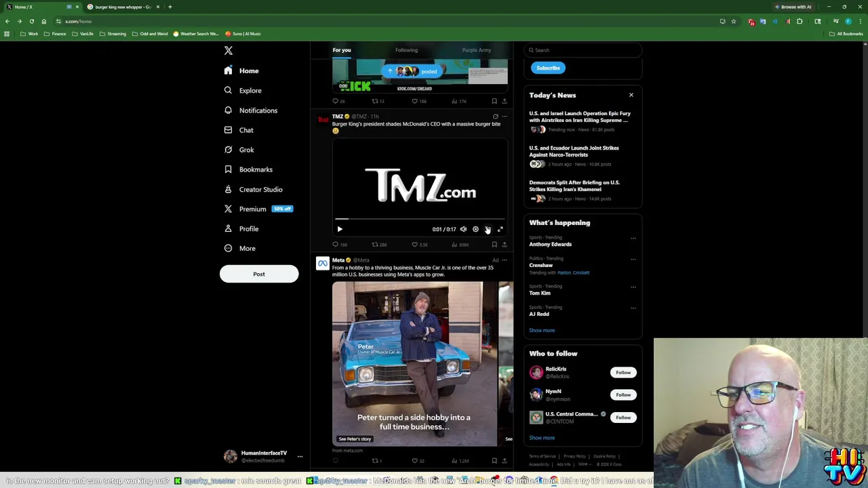Open Chrome three-dot menu
This screenshot has width=868, height=488.
[x=860, y=22]
